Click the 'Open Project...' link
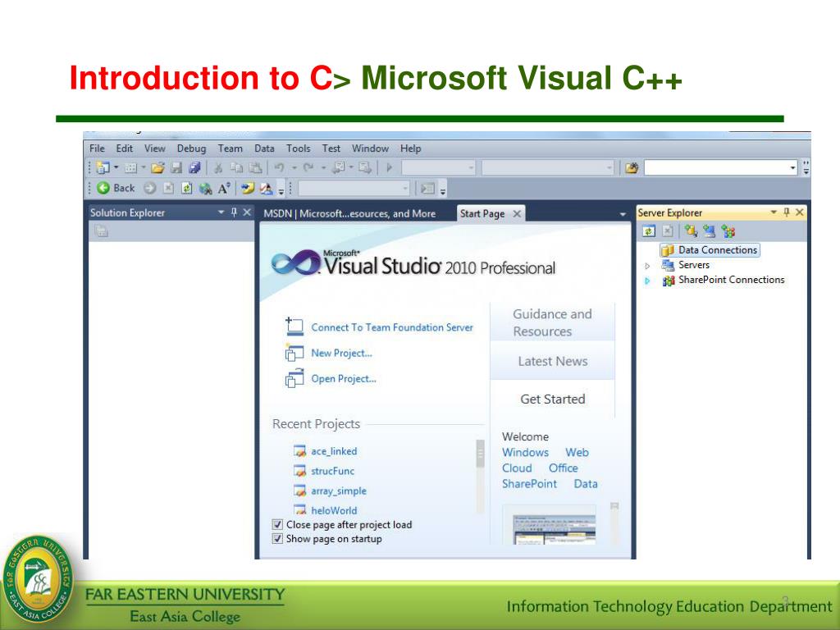The height and width of the screenshot is (630, 840). pyautogui.click(x=344, y=379)
